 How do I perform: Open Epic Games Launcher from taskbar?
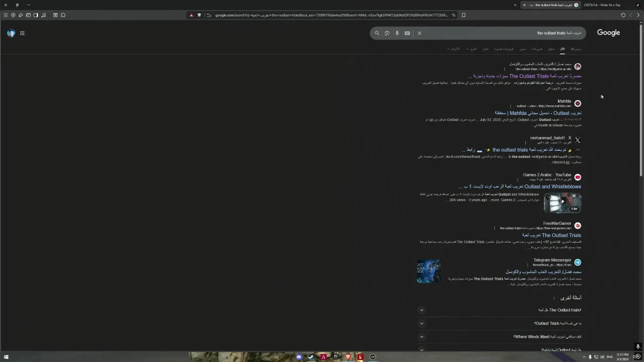tap(336, 357)
